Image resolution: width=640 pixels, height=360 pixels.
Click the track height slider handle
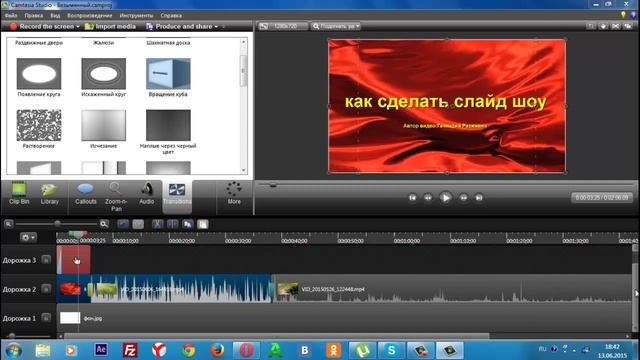pos(12,336)
